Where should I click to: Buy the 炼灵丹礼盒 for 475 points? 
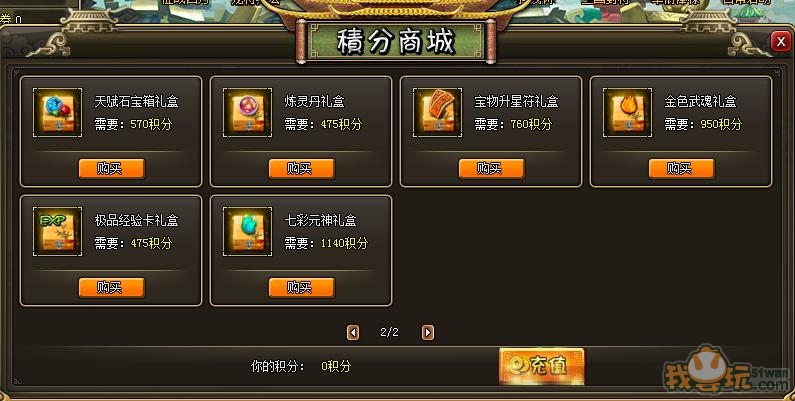[x=302, y=169]
